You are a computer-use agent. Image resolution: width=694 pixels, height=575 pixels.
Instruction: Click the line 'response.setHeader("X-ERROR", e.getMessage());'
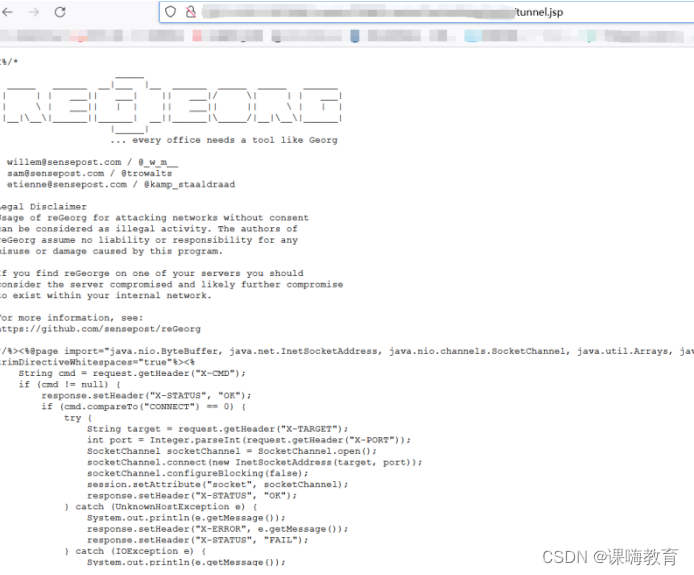217,529
